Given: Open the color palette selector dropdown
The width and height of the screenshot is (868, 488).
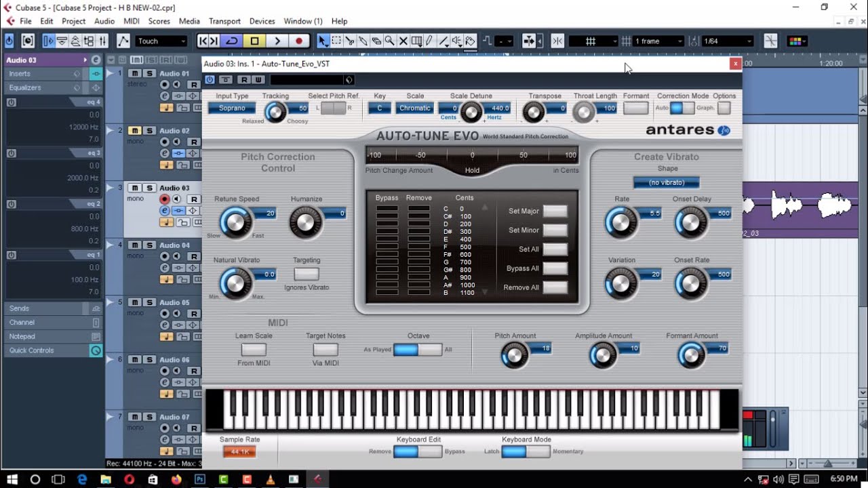Looking at the screenshot, I should [797, 41].
